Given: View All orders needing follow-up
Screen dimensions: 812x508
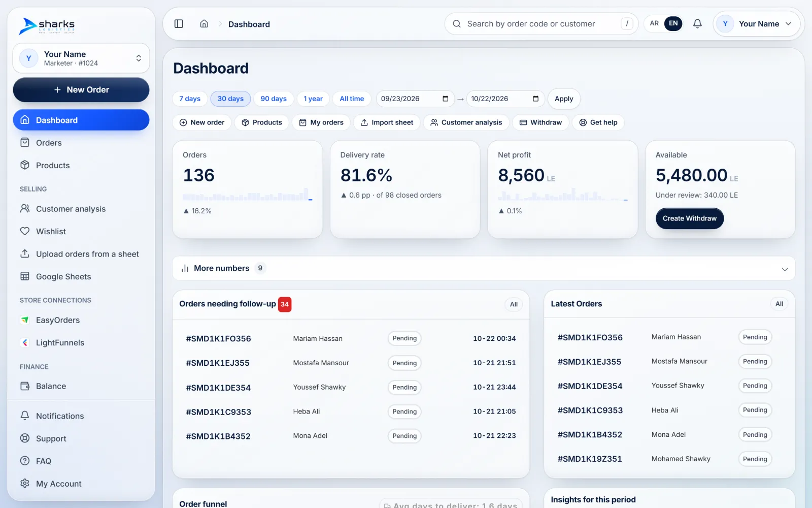Looking at the screenshot, I should [514, 304].
